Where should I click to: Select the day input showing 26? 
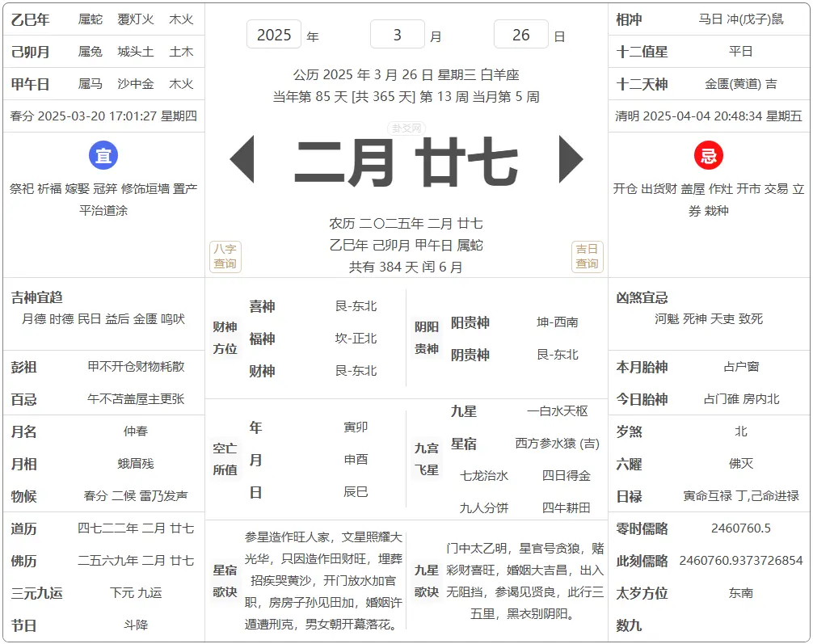(521, 35)
